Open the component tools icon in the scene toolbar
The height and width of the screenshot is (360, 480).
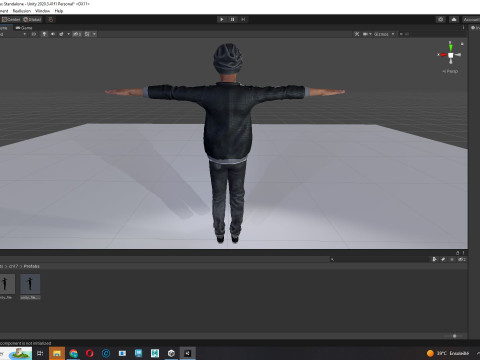(357, 34)
